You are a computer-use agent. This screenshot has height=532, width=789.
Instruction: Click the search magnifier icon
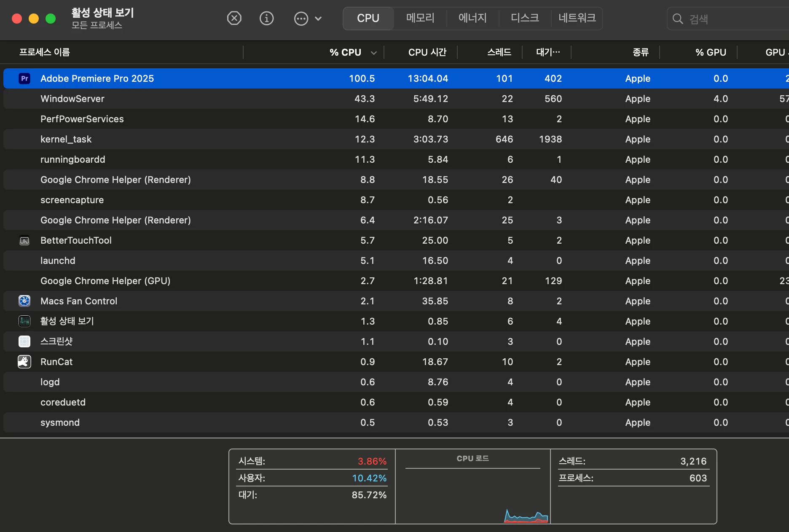tap(678, 19)
